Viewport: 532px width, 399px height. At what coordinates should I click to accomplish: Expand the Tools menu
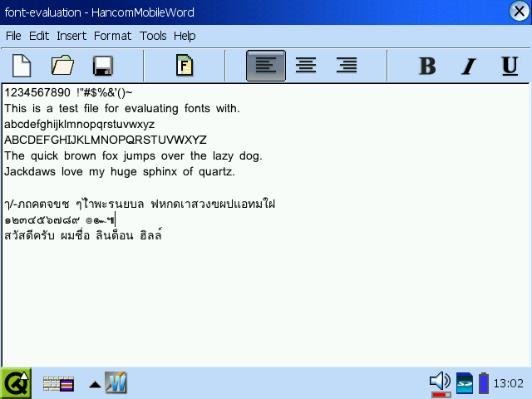(153, 36)
